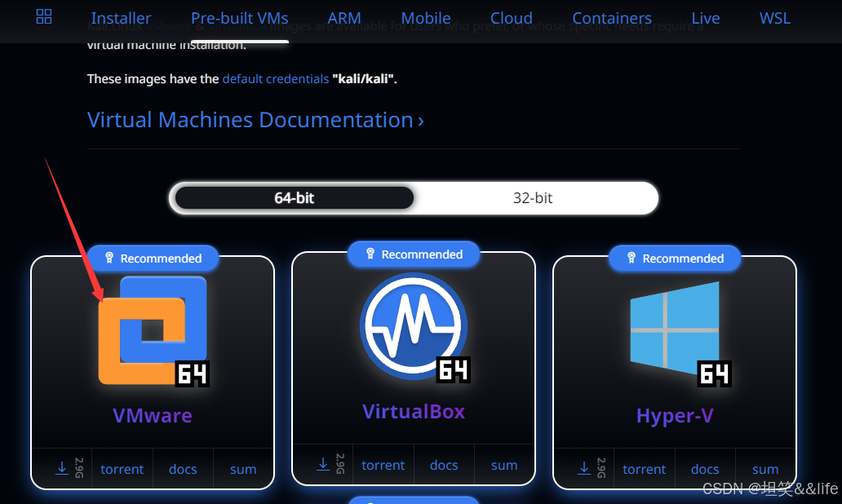
Task: Open the WSL tab
Action: [x=774, y=18]
